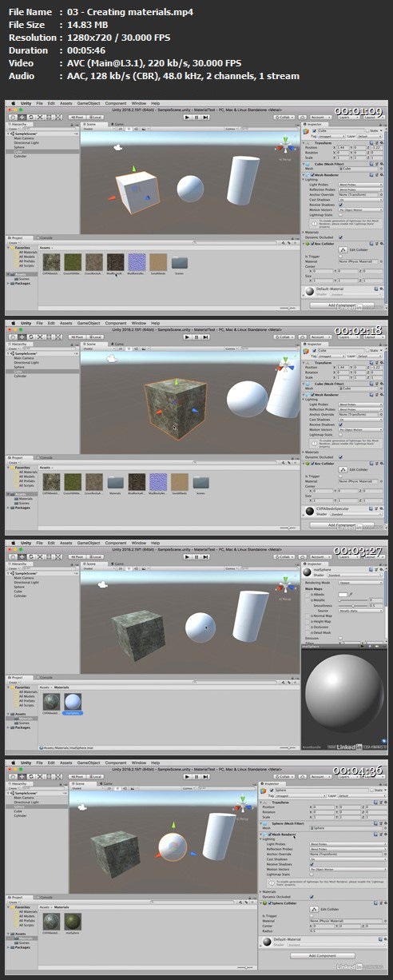Select the Scenes folder icon in the 00:01:09 frame

pos(180,262)
